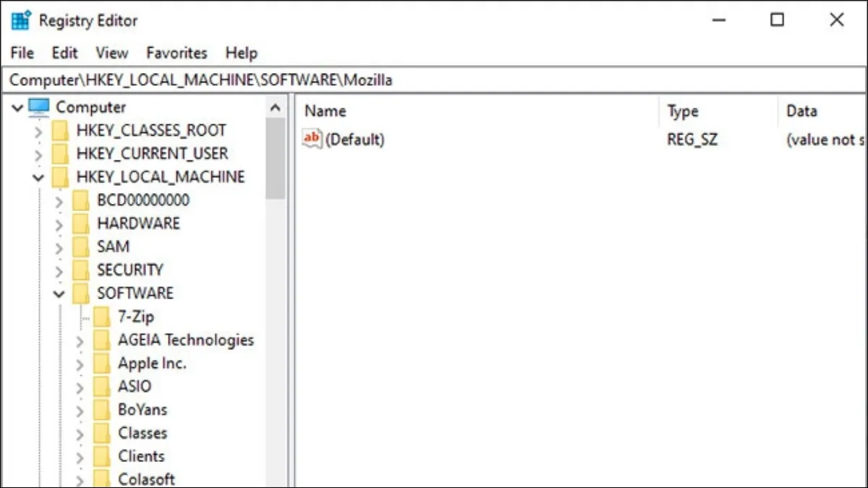The image size is (868, 488).
Task: Click the registry path address bar
Action: tap(217, 80)
